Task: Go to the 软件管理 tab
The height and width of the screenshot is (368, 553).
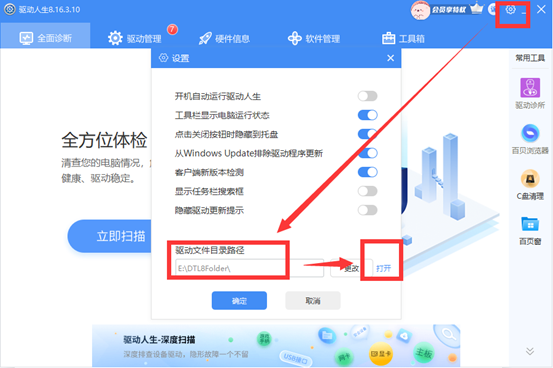Action: (x=314, y=38)
